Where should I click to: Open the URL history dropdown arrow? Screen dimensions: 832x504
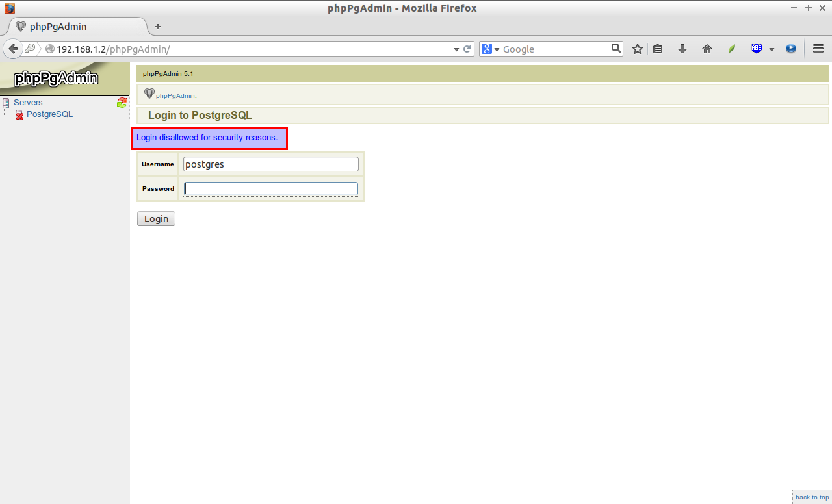456,49
